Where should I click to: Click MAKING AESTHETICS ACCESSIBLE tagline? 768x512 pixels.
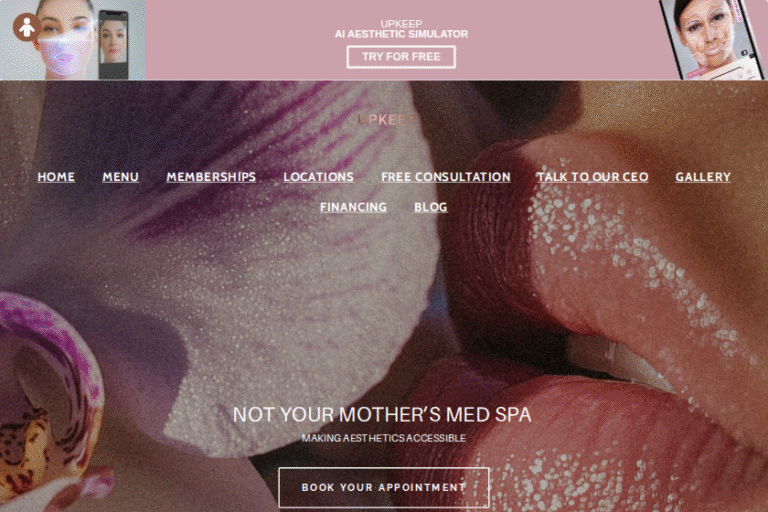tap(384, 438)
